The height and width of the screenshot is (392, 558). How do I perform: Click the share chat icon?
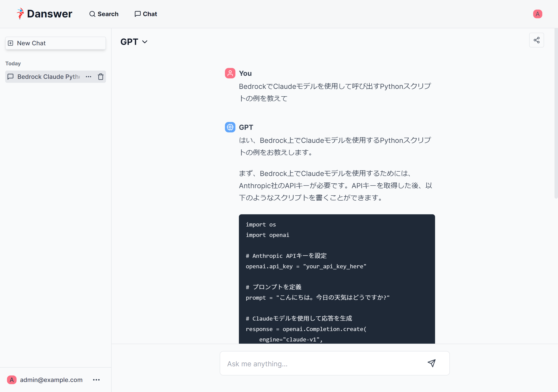click(x=536, y=40)
